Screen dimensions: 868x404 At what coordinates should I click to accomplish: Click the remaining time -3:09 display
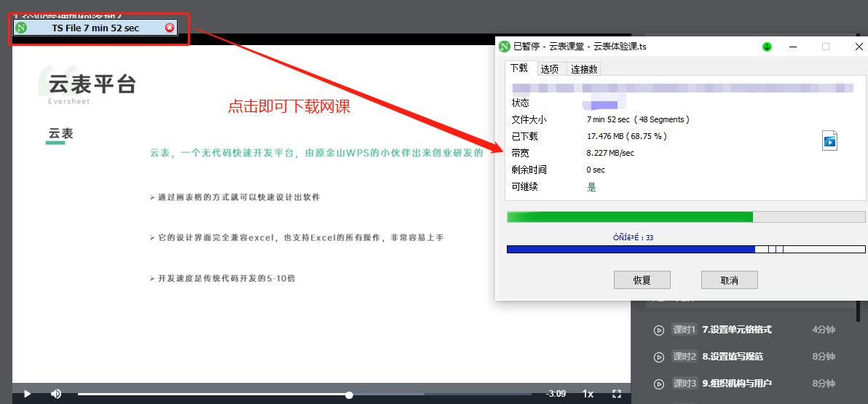tap(556, 394)
